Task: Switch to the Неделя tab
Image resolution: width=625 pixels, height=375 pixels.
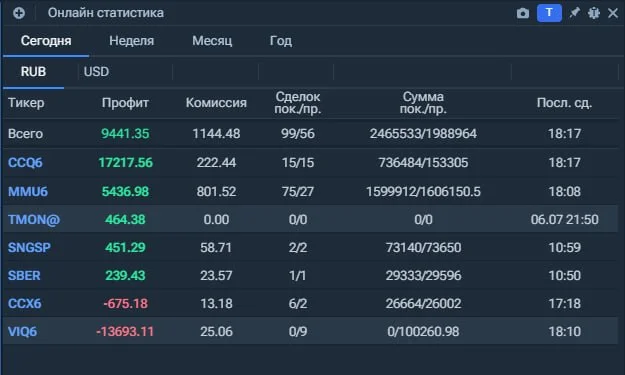Action: coord(132,41)
